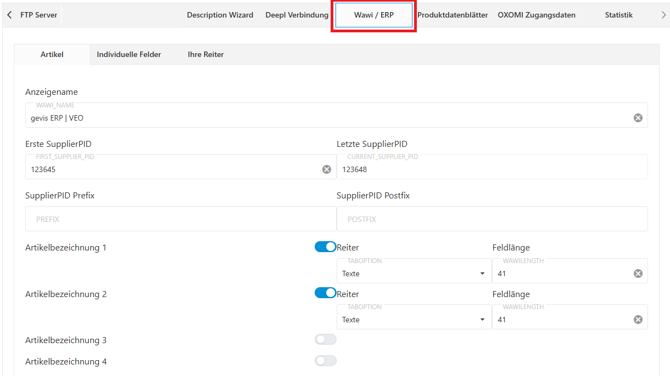The image size is (670, 376).
Task: Click the Erste SupplierPID input field
Action: (181, 167)
